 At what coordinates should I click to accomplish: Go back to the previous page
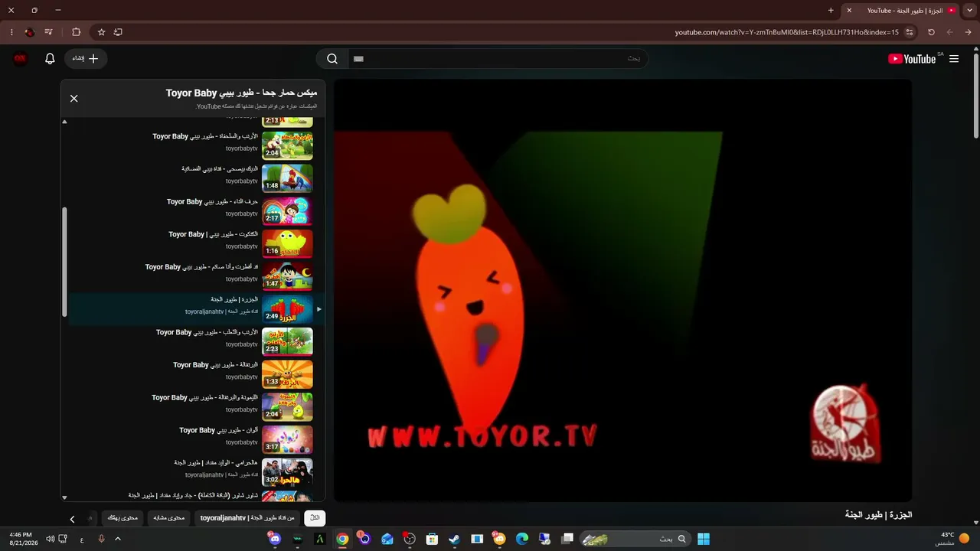[x=969, y=32]
